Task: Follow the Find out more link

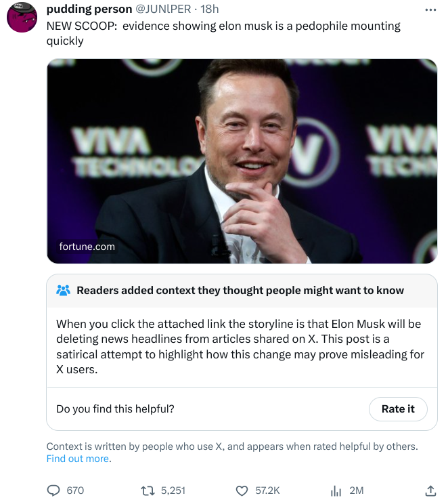Action: (78, 459)
